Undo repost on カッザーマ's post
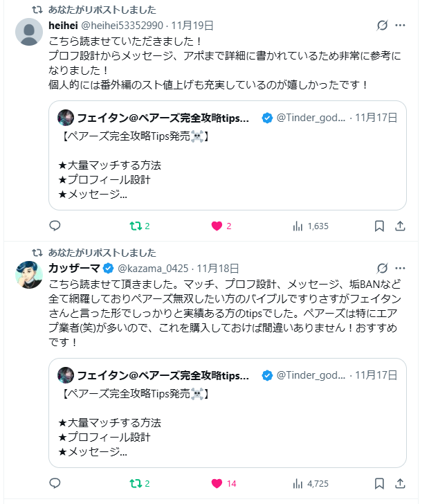The width and height of the screenshot is (429, 504). pos(136,483)
